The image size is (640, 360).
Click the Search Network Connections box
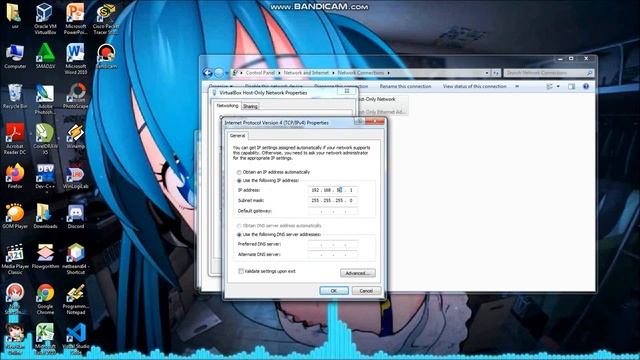549,73
